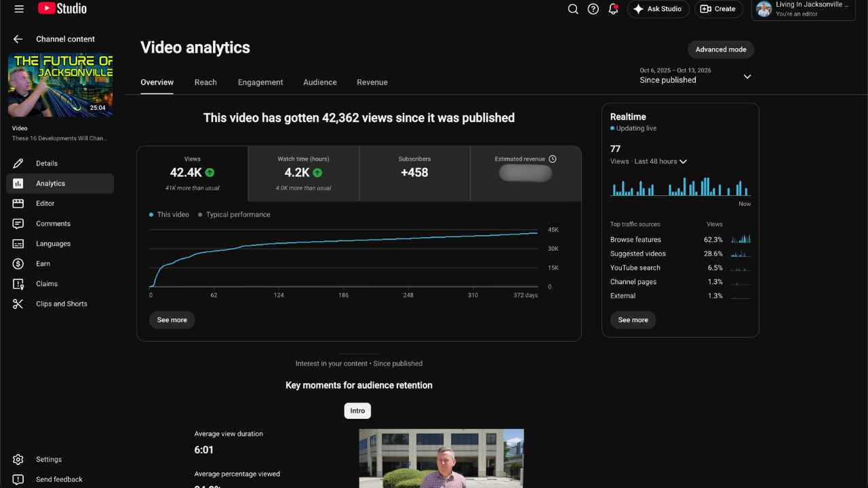
Task: Click See more under the views chart
Action: [172, 320]
